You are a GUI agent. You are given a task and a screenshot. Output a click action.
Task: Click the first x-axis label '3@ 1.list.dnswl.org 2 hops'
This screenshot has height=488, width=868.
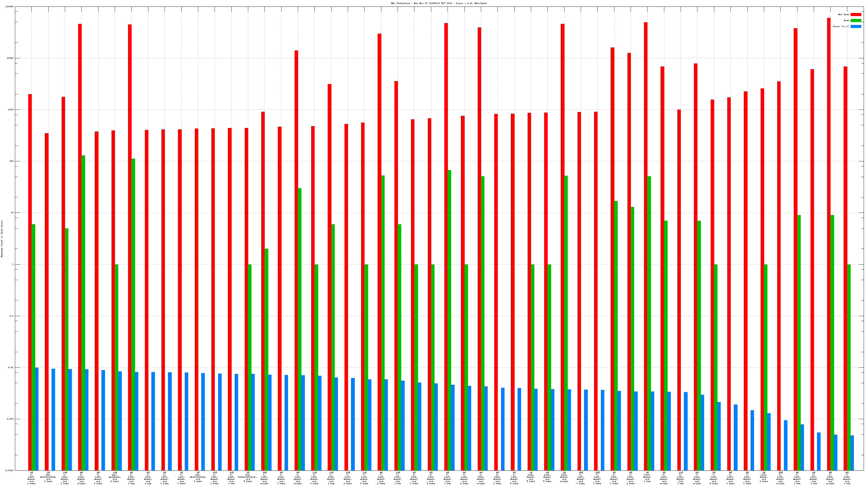tap(31, 478)
